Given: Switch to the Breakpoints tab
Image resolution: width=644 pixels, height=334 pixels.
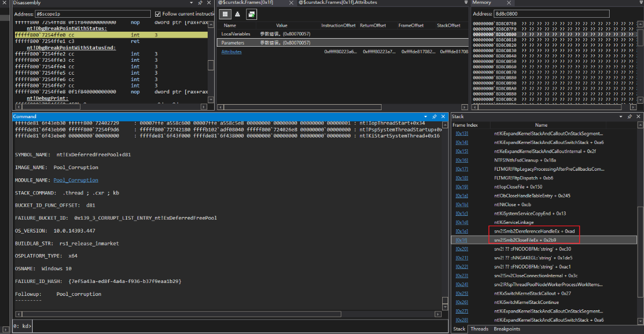Looking at the screenshot, I should click(x=507, y=329).
